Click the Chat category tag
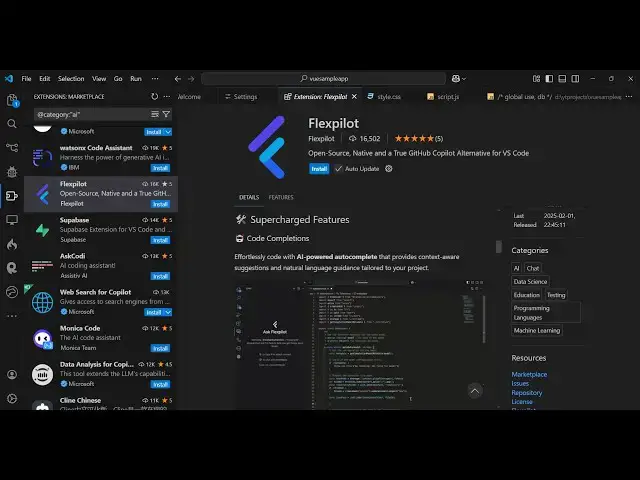The height and width of the screenshot is (480, 640). pos(533,268)
